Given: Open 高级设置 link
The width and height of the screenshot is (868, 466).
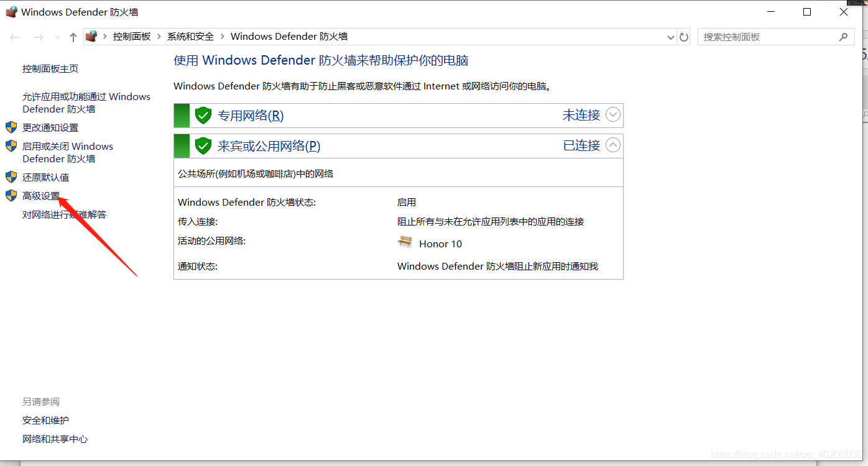Looking at the screenshot, I should point(41,196).
